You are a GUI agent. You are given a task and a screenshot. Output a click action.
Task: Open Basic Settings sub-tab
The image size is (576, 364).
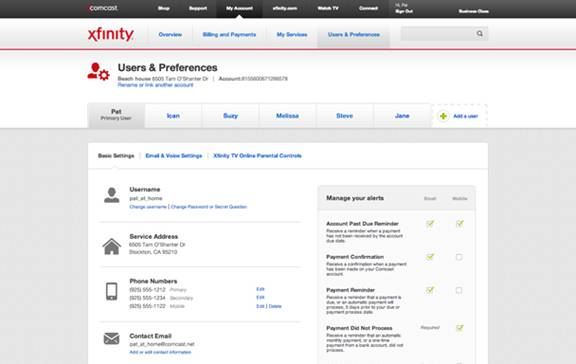[x=116, y=156]
